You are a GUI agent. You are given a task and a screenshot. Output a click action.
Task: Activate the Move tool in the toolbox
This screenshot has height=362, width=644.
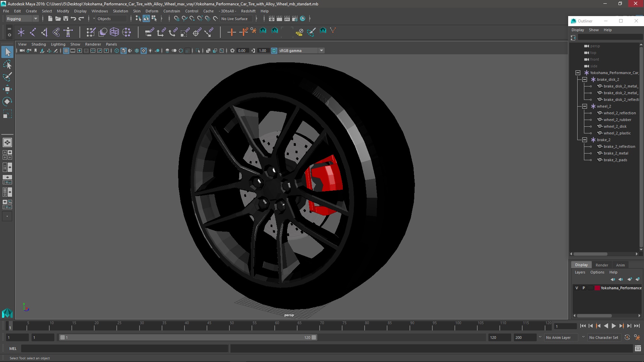coord(7,89)
